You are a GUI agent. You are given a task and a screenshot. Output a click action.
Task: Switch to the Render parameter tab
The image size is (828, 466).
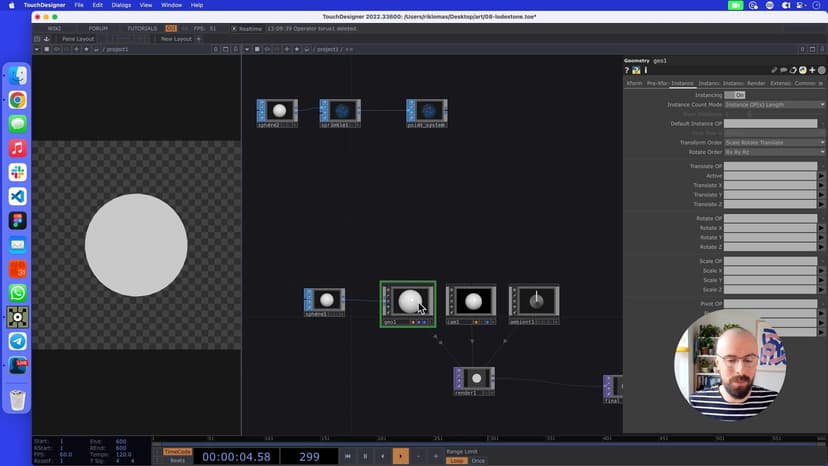point(757,83)
